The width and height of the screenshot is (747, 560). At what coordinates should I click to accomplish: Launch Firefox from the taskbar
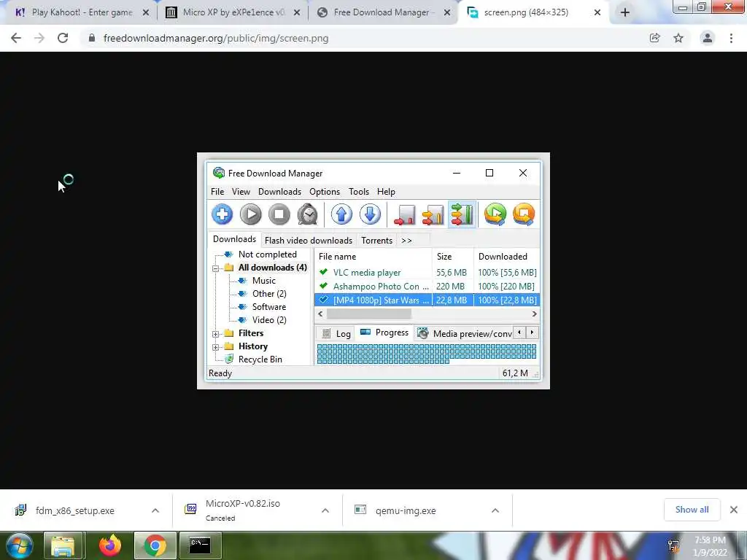click(109, 545)
